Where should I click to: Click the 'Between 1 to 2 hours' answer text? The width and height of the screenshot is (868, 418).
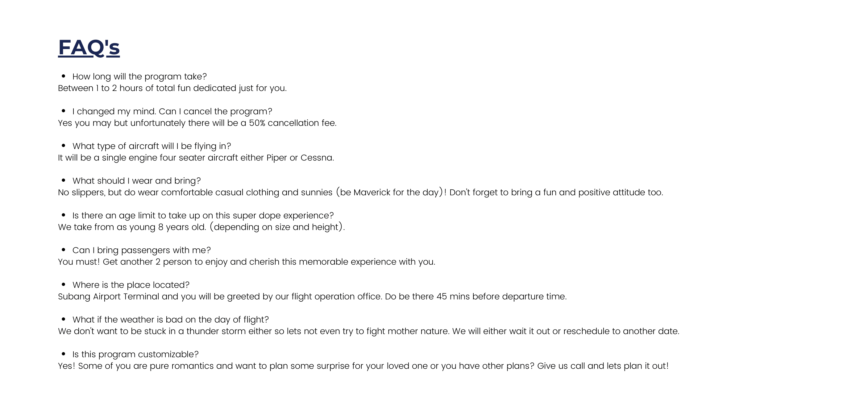pyautogui.click(x=172, y=88)
